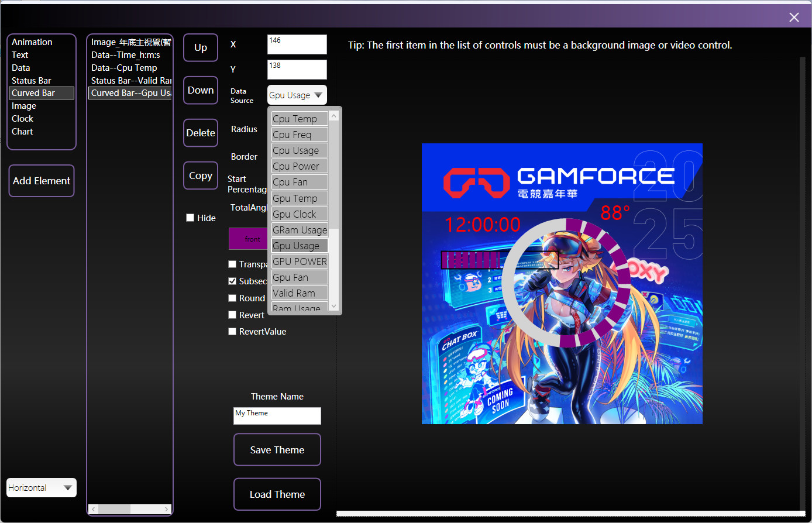Open the Horizontal orientation dropdown

click(x=42, y=488)
